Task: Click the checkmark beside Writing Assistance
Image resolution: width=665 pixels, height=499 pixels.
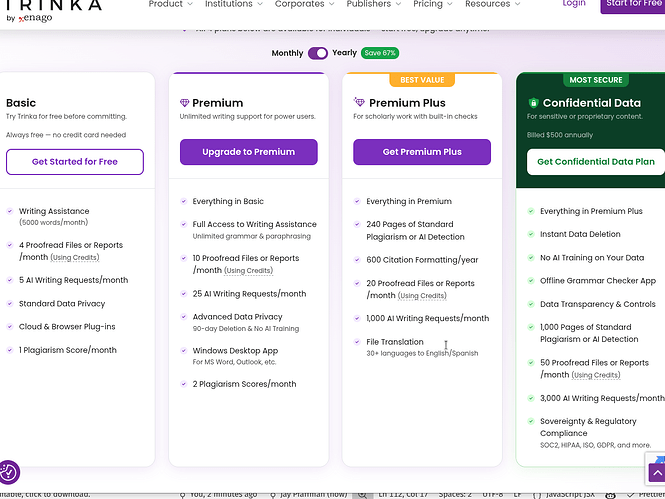Action: pyautogui.click(x=10, y=211)
